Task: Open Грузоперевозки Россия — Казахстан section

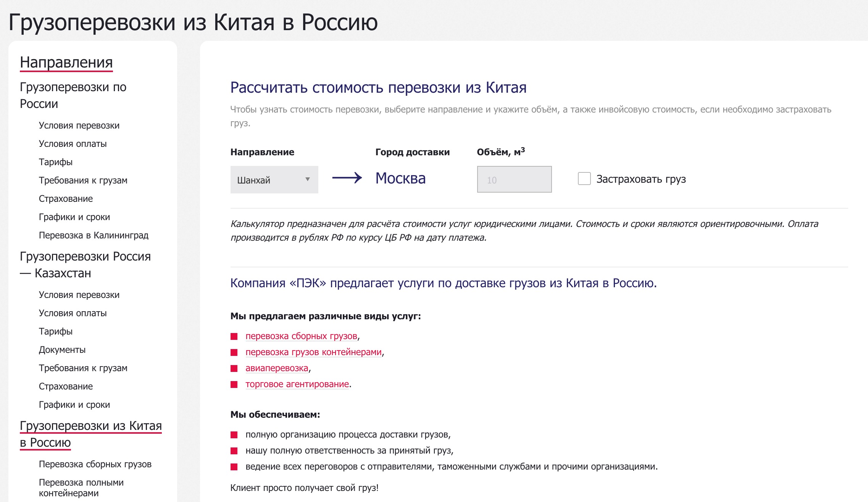Action: click(86, 265)
